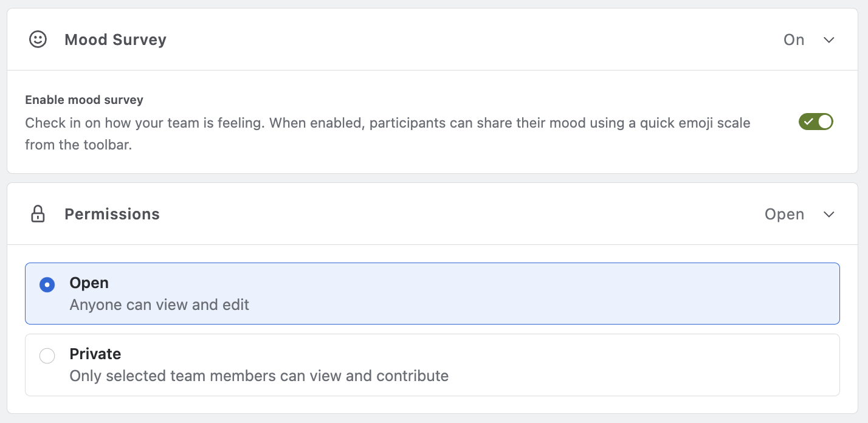Click the bold Open option label
Image resolution: width=868 pixels, height=423 pixels.
coord(89,283)
